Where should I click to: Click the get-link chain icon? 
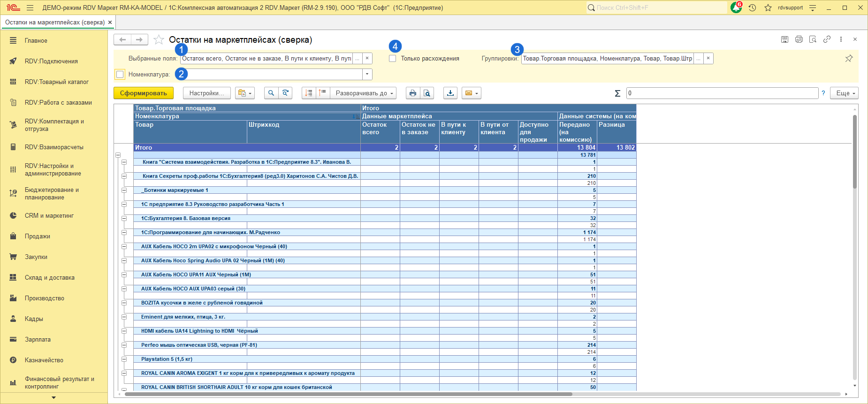pos(827,39)
